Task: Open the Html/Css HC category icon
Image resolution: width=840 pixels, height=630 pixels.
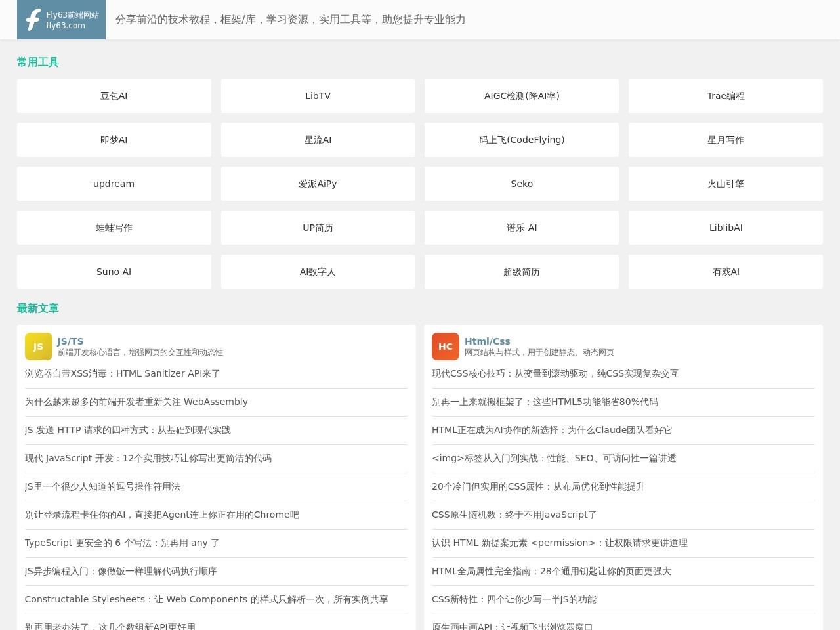Action: coord(445,346)
